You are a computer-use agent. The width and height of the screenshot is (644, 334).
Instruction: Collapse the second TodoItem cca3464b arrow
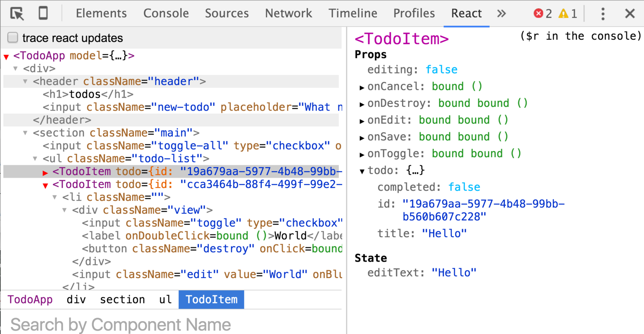coord(45,185)
